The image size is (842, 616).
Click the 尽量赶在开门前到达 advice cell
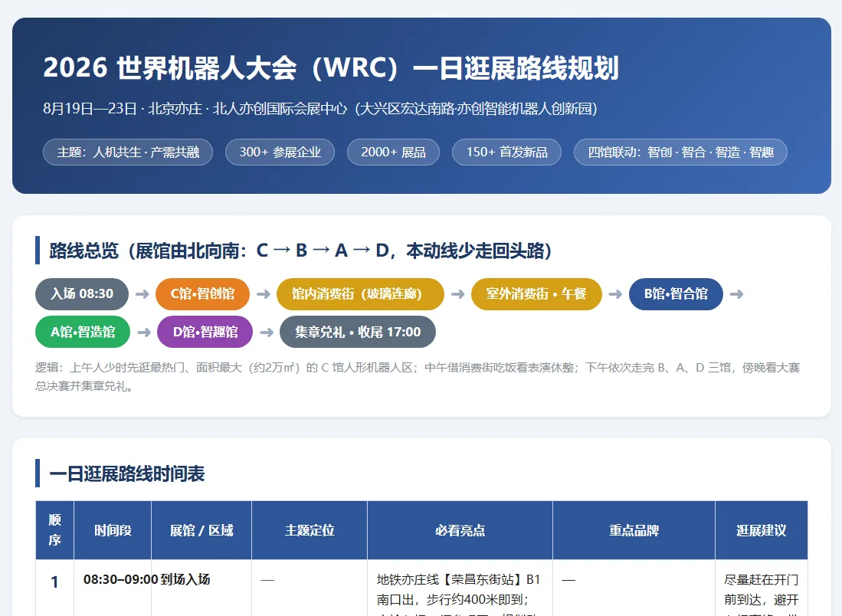[x=762, y=589]
